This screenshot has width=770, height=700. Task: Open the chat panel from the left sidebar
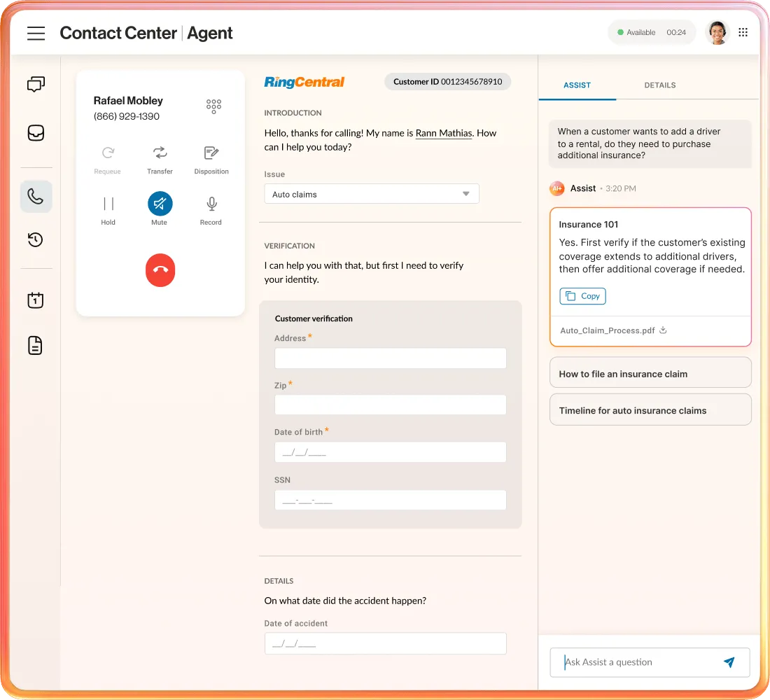click(36, 83)
